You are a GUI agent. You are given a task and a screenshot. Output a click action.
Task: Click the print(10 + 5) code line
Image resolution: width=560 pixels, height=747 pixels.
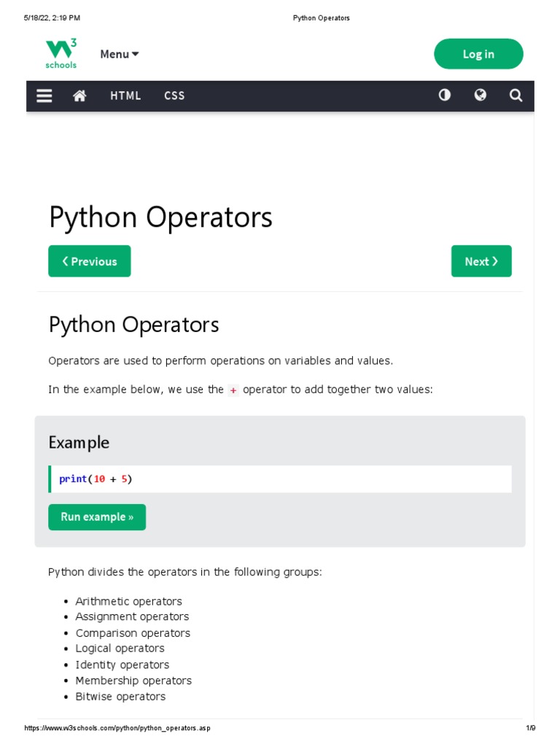96,479
